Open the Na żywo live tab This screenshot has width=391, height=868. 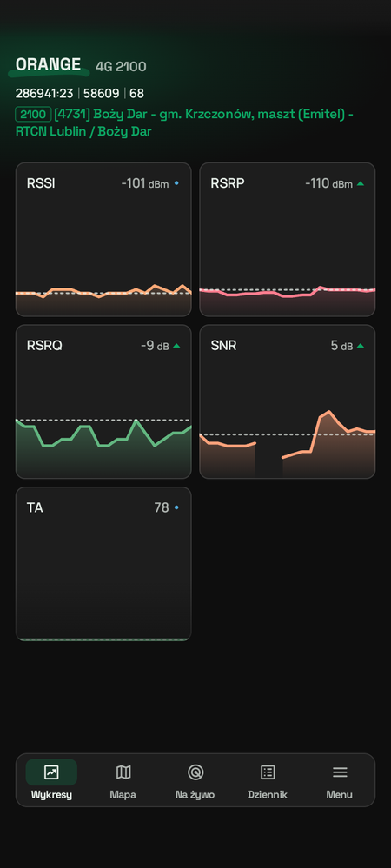click(x=195, y=780)
